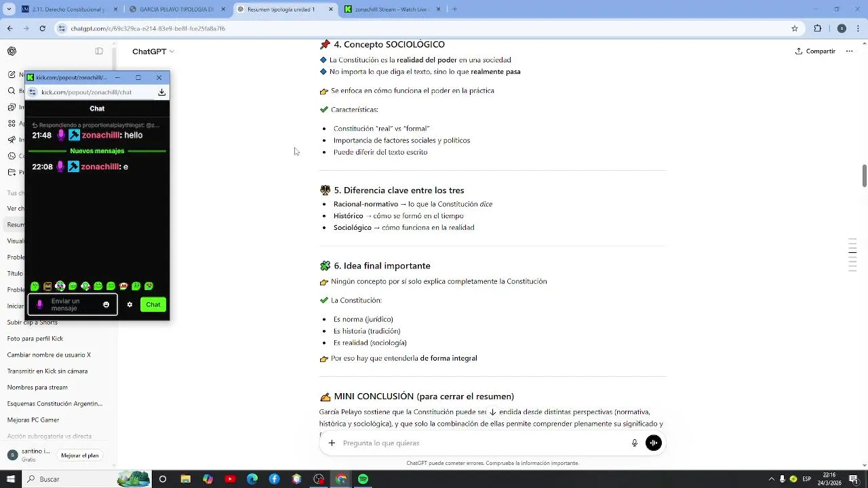868x488 pixels.
Task: Open ChatGPT logo home icon
Action: pos(12,52)
